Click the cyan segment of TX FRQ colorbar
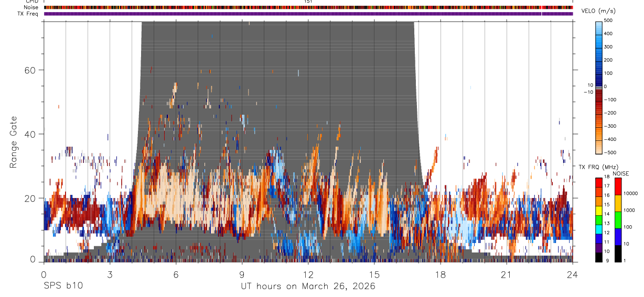Screen dimensions: 644x297 pyautogui.click(x=599, y=229)
